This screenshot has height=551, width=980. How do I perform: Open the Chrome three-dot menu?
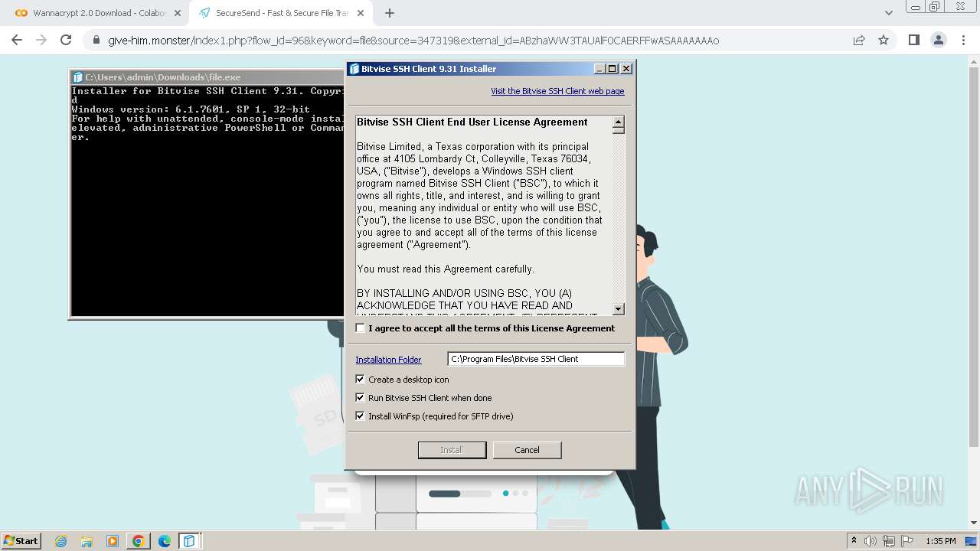pyautogui.click(x=962, y=40)
